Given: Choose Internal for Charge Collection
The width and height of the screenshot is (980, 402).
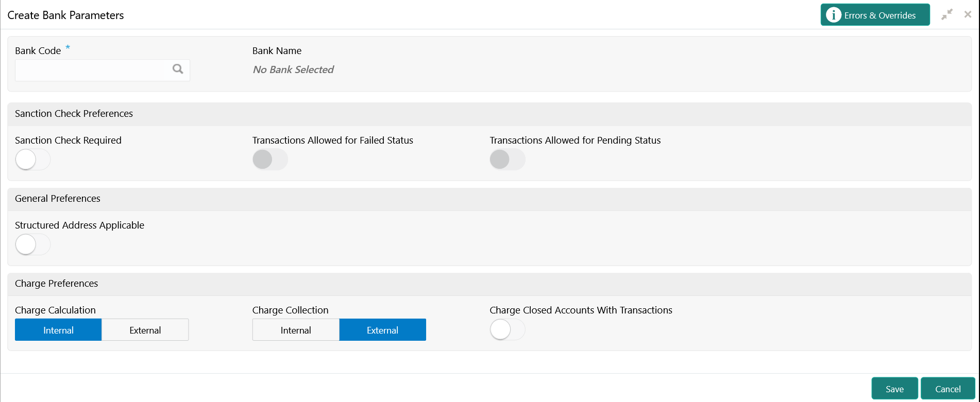Looking at the screenshot, I should [296, 330].
